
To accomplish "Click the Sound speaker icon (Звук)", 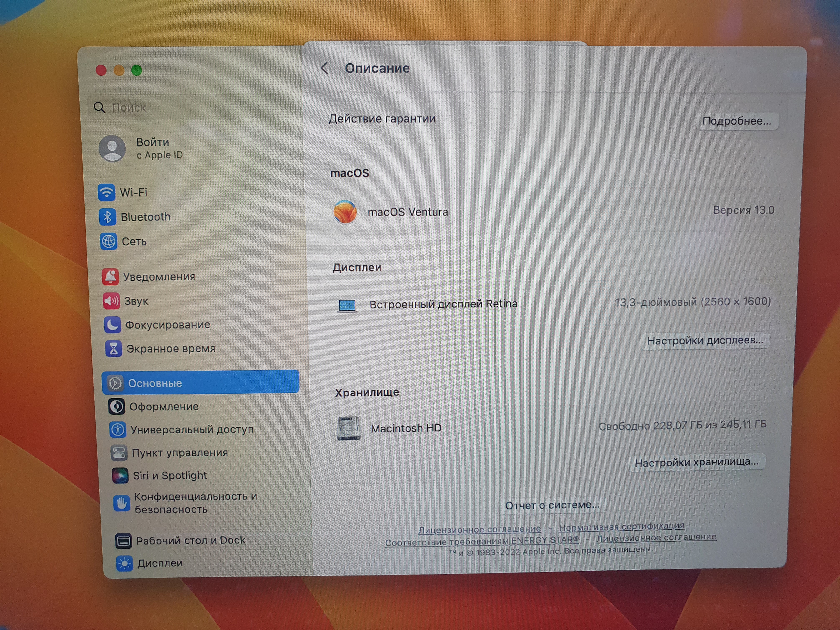I will 111,301.
